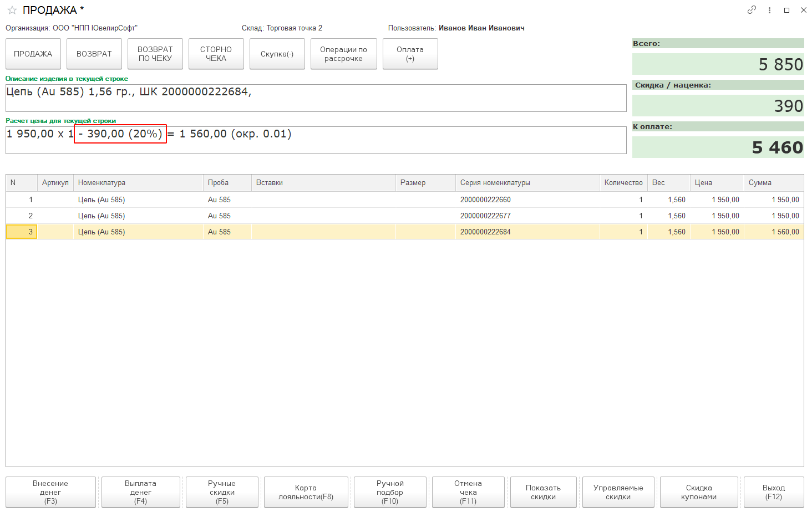
Task: Click the Количество column header
Action: [x=623, y=183]
